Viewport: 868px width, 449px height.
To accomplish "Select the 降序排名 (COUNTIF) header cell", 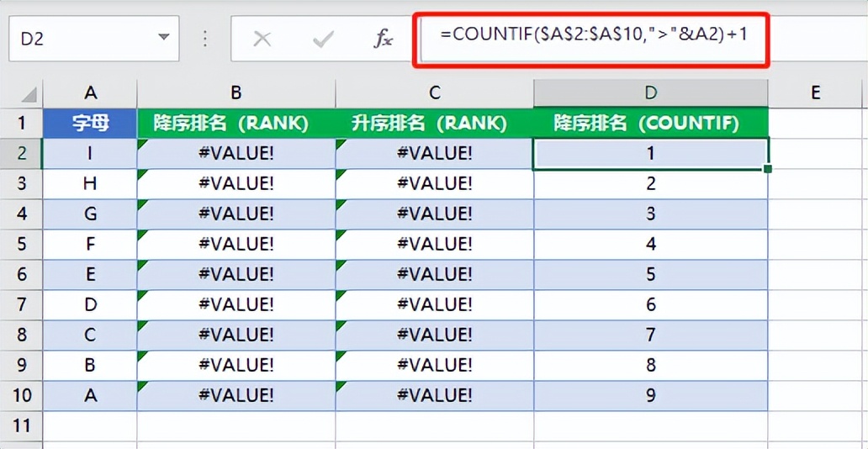I will (x=651, y=124).
